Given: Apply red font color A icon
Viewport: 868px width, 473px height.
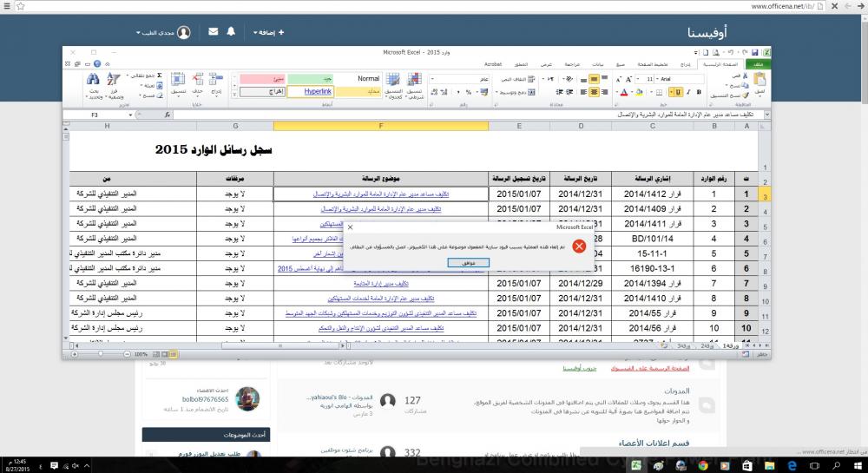Looking at the screenshot, I should pos(624,92).
